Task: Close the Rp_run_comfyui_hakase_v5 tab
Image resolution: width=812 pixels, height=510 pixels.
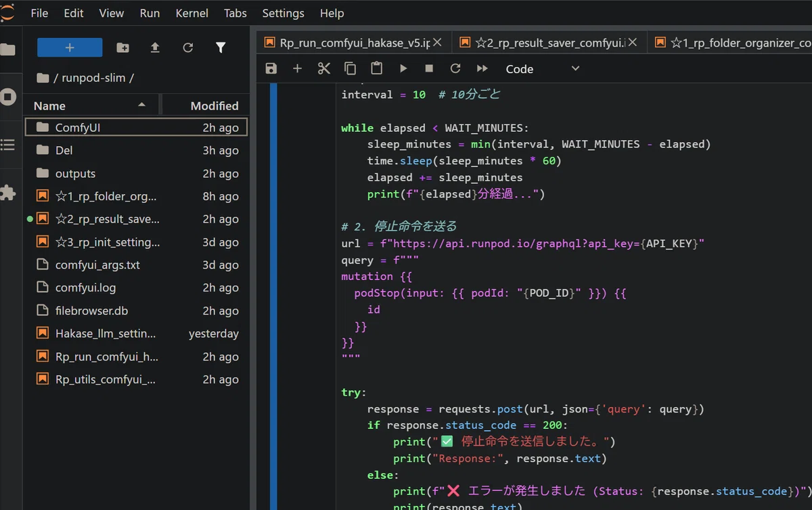Action: click(438, 42)
